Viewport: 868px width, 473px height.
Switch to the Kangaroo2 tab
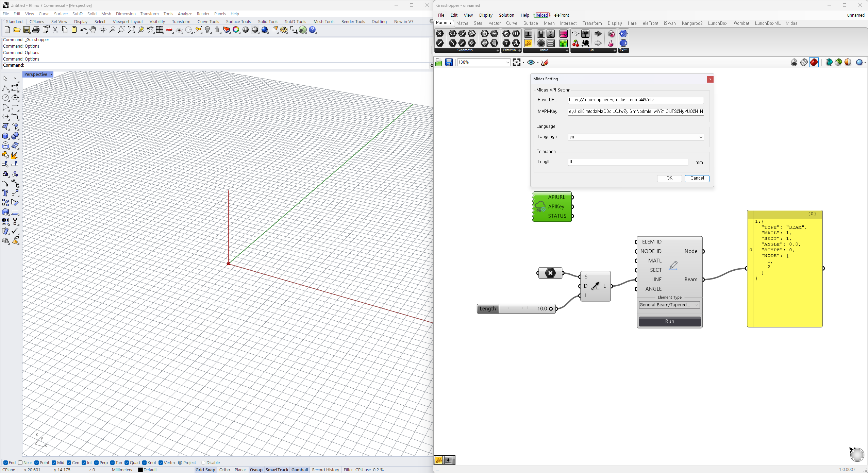692,23
